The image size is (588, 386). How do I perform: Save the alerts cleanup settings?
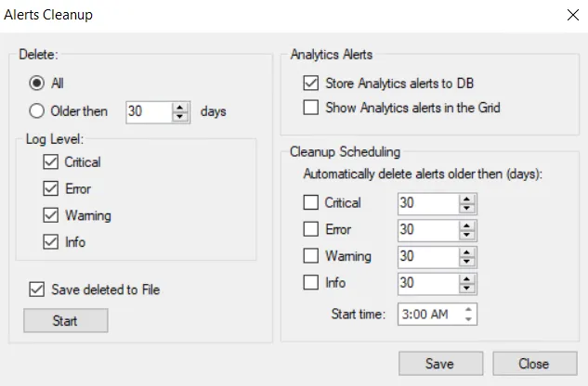440,363
